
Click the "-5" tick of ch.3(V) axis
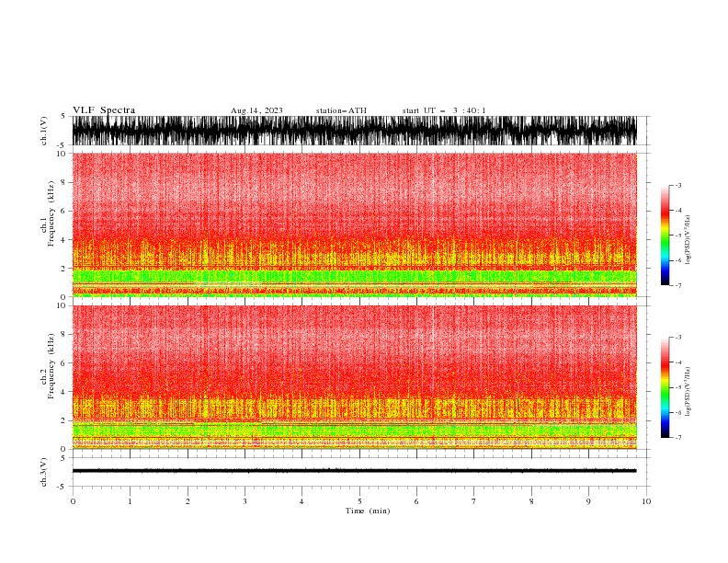(x=62, y=487)
